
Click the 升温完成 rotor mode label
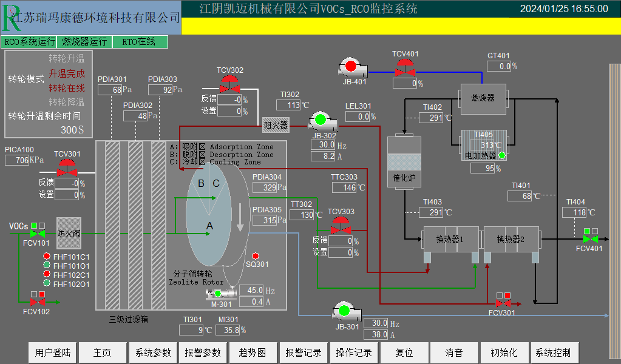(67, 73)
